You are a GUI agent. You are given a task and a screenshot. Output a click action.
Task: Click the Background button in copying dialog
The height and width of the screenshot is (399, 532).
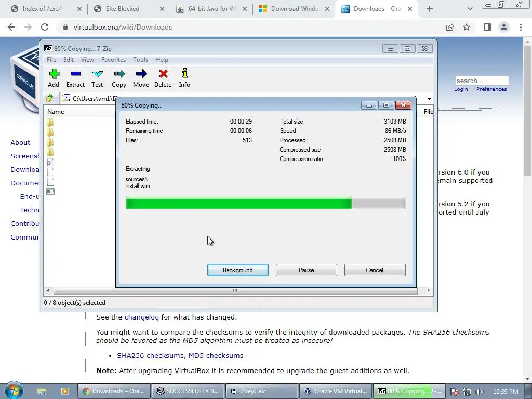pos(238,270)
